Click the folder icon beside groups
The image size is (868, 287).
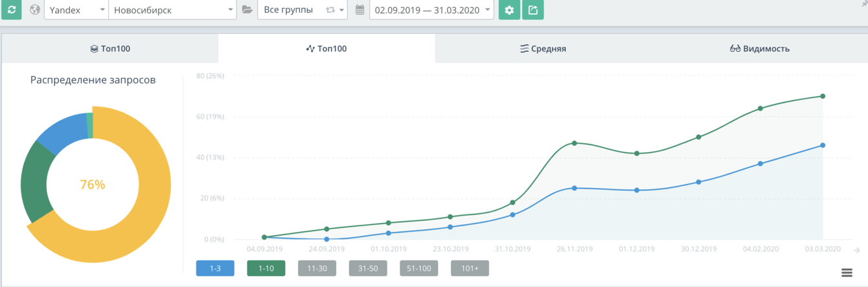point(247,10)
